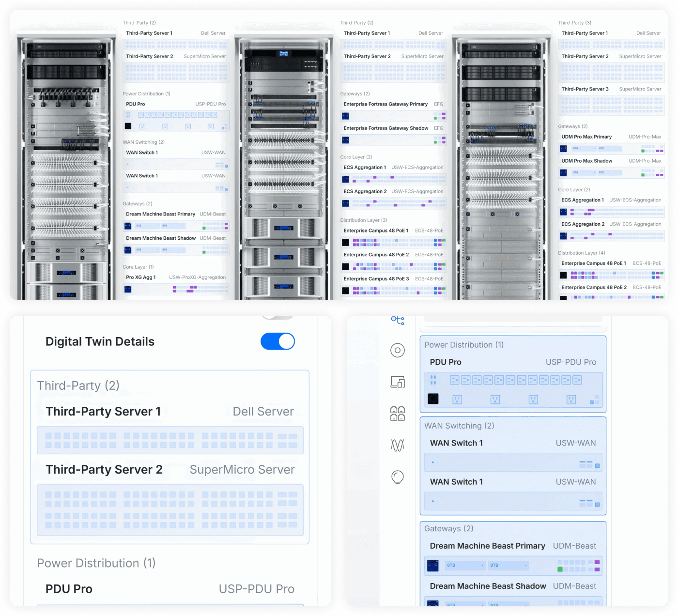Select 'Third-Party (3)' group heading

tap(574, 23)
